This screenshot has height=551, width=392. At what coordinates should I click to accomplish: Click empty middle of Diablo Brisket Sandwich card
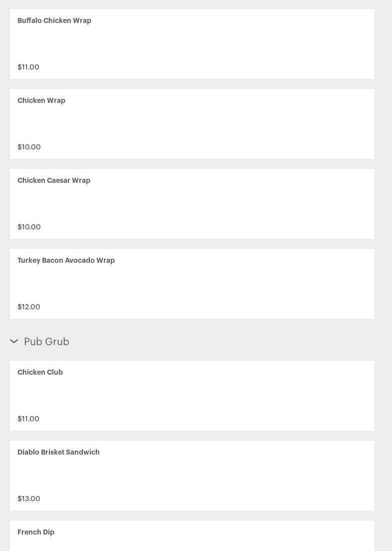(x=192, y=476)
